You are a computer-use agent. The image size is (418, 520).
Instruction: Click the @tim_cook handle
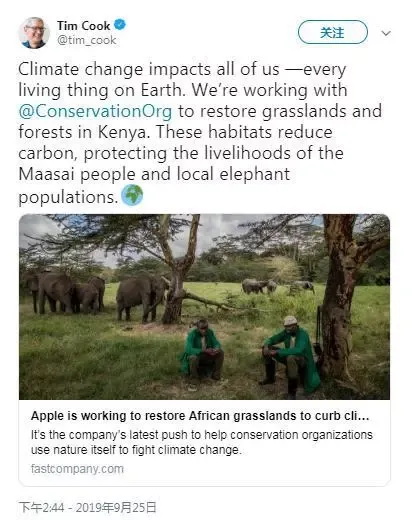point(86,40)
